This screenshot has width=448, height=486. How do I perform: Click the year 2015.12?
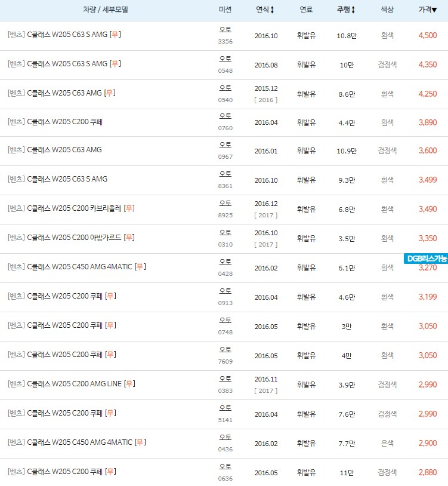(266, 88)
